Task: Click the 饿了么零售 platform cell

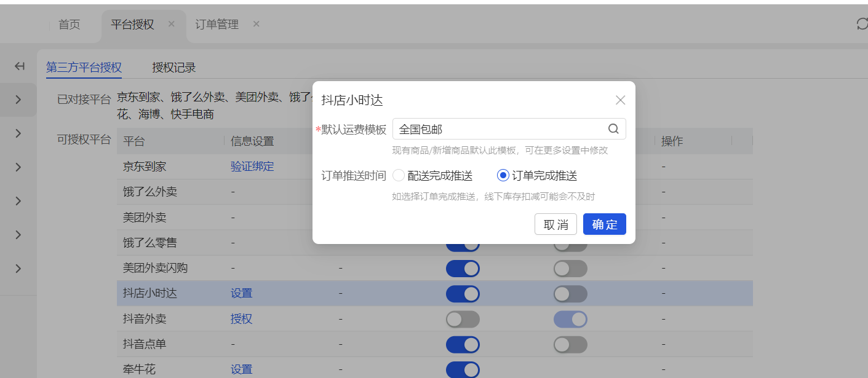Action: pyautogui.click(x=150, y=243)
